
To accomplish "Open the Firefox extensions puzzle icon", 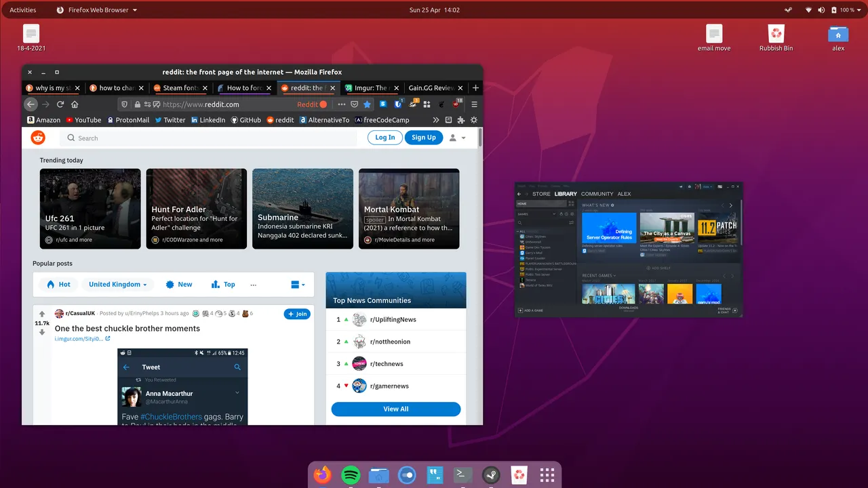I will click(x=461, y=120).
